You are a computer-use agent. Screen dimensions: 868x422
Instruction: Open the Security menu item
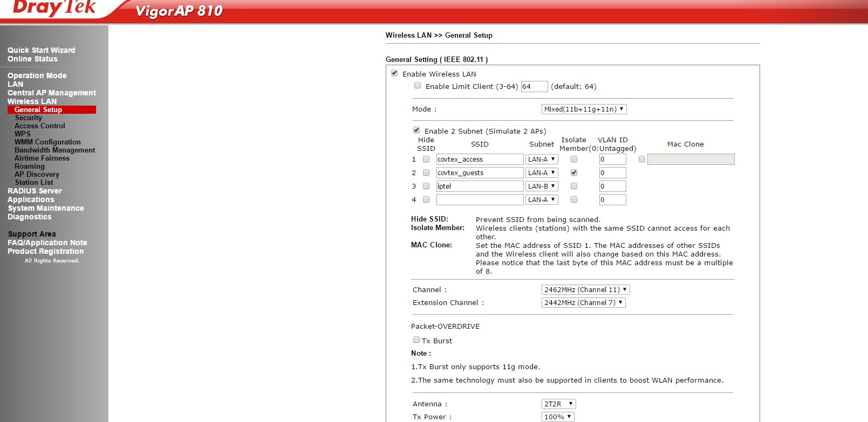(28, 118)
